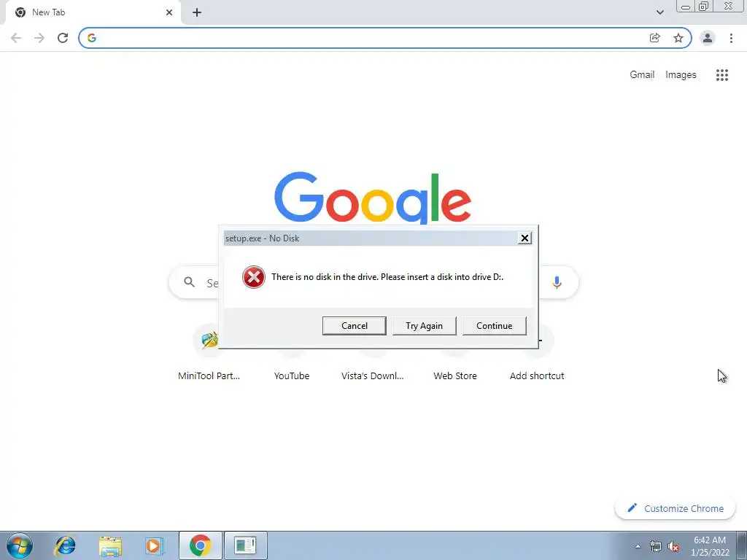Click the network tray icon

pos(656,546)
